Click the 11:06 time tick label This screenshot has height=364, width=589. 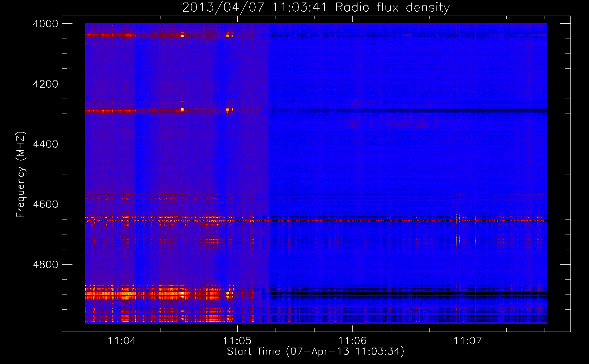click(352, 341)
